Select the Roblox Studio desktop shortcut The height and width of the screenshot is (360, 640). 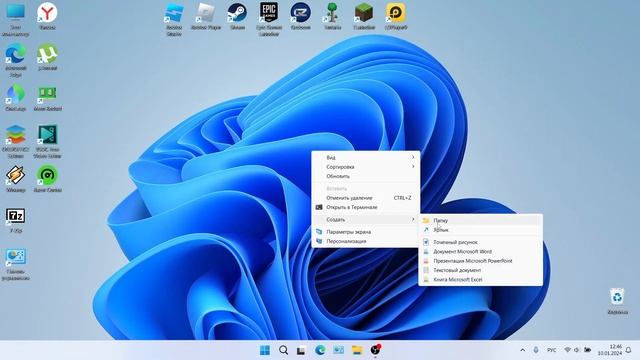(x=174, y=19)
